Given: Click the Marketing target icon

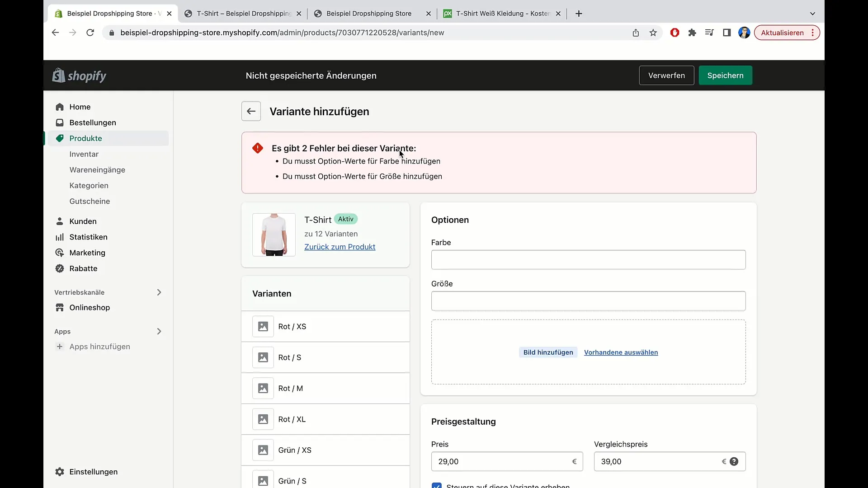Looking at the screenshot, I should point(60,253).
